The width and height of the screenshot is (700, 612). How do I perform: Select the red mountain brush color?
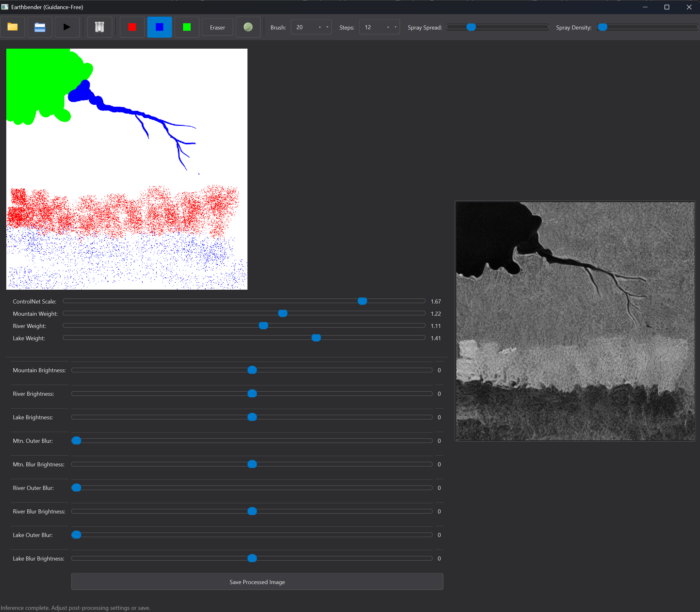[x=132, y=27]
